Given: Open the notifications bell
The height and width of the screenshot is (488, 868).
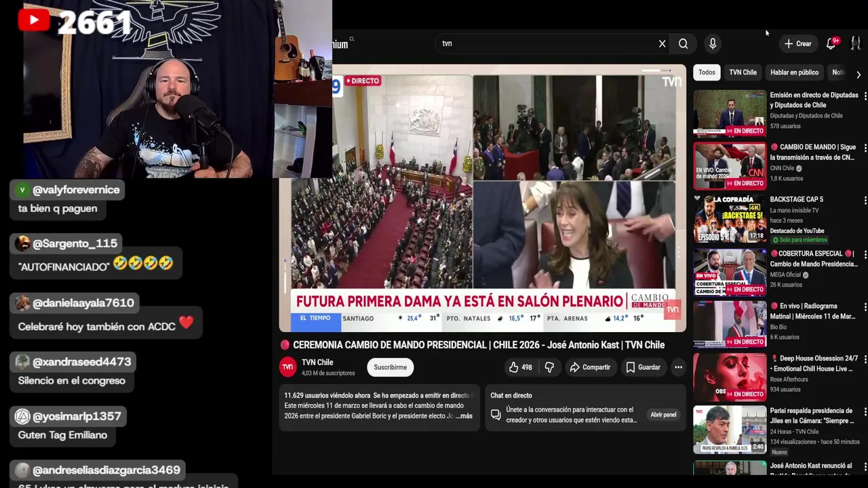Looking at the screenshot, I should [x=831, y=43].
